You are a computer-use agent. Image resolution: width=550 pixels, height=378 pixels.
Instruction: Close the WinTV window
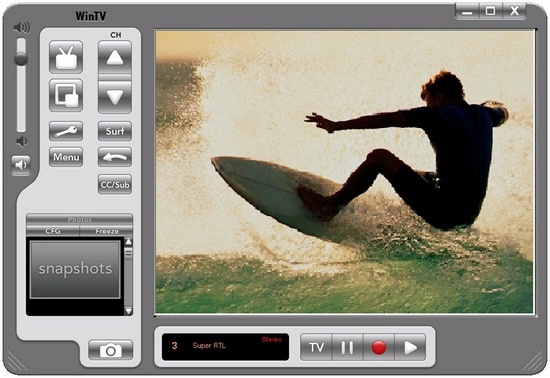point(514,11)
